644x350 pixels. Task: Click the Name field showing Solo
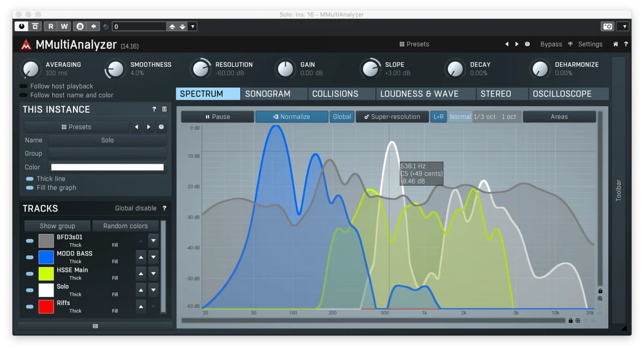tap(107, 140)
